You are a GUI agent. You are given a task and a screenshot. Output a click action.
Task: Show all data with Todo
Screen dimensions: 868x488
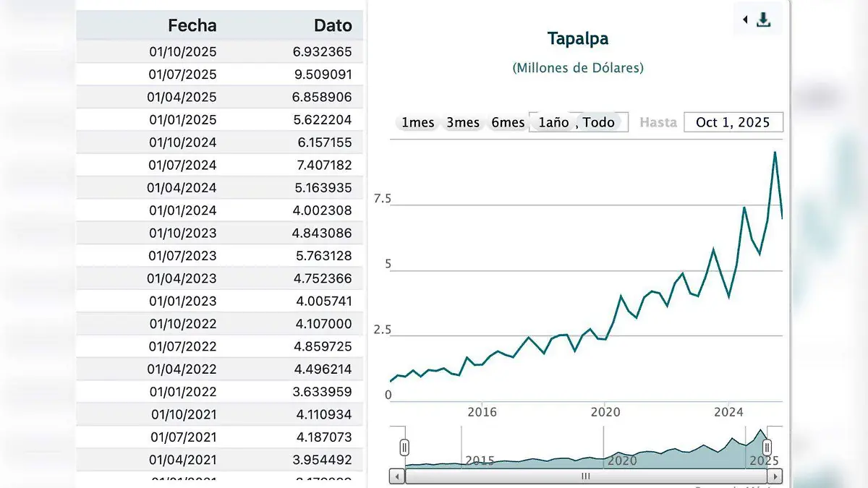point(598,122)
